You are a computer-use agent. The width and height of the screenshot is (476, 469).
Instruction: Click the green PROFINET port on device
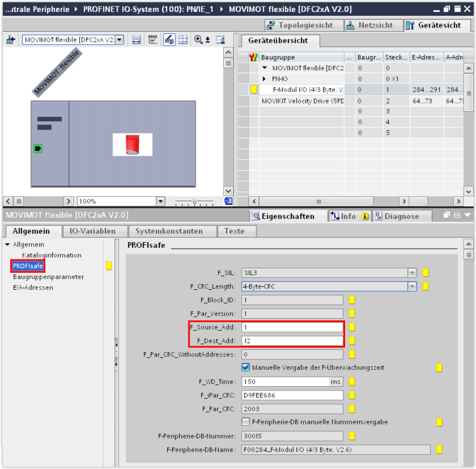(38, 148)
